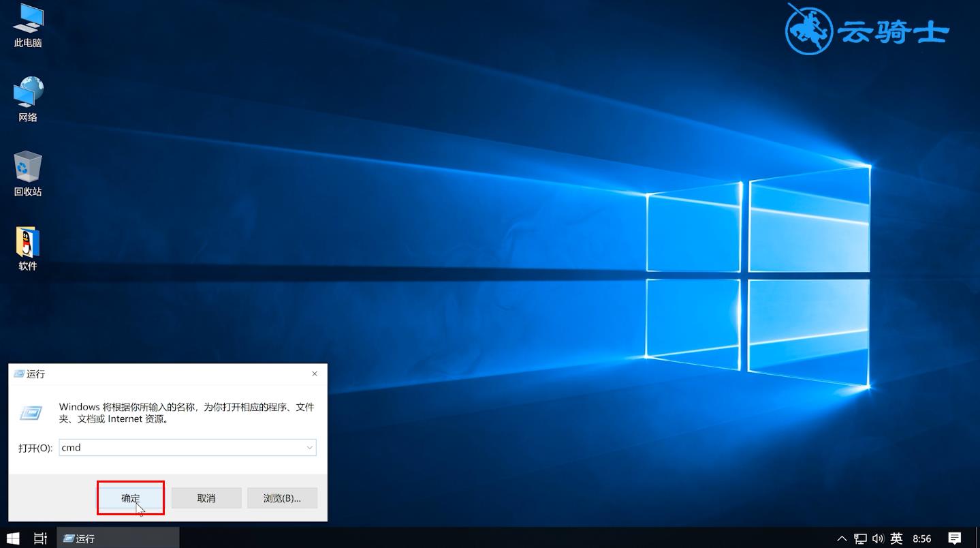Close the 运行 dialog window
The image size is (980, 548).
click(x=315, y=374)
